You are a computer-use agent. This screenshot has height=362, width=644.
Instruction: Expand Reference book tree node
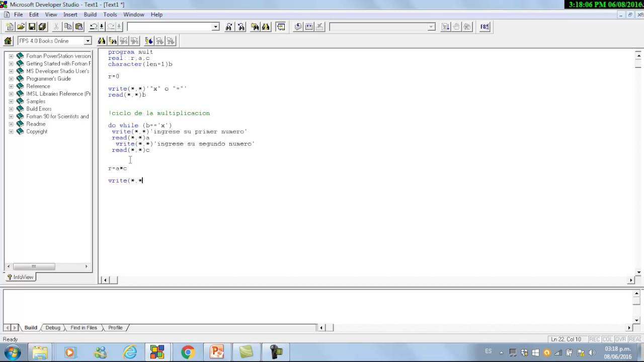11,86
